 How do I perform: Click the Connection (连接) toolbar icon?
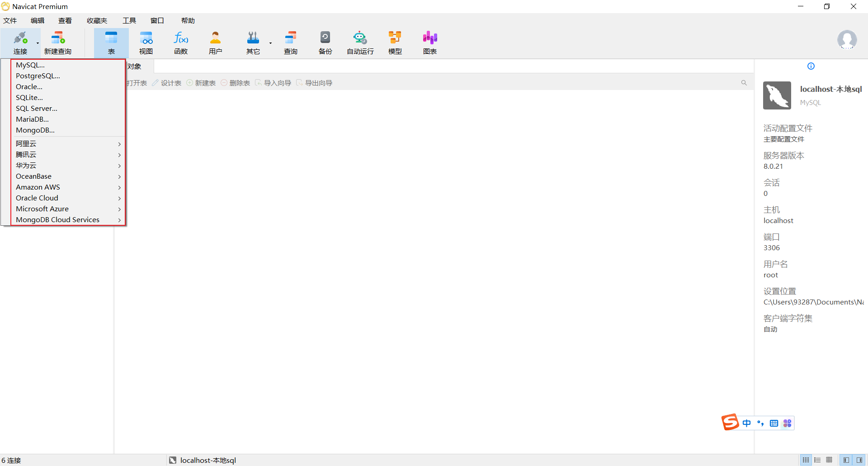(x=20, y=43)
